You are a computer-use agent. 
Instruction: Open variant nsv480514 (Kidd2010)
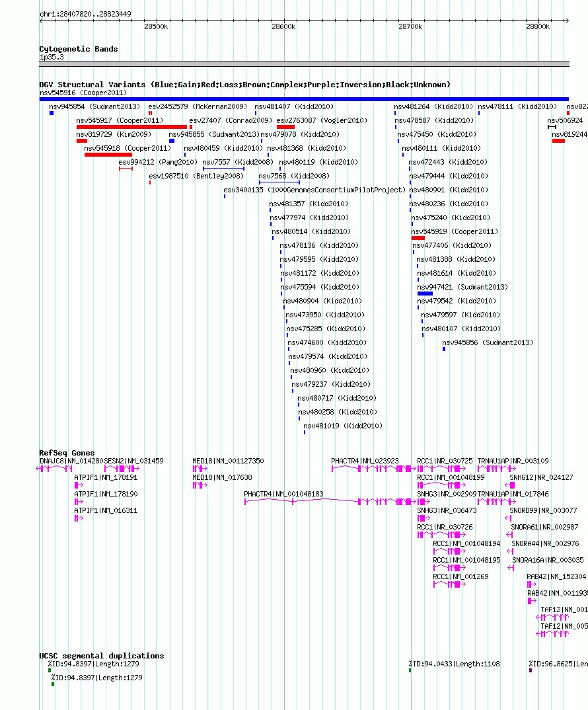click(311, 231)
